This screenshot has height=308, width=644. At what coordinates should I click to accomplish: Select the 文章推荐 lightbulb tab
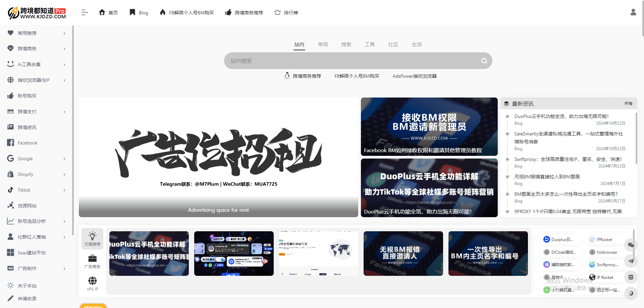point(93,239)
